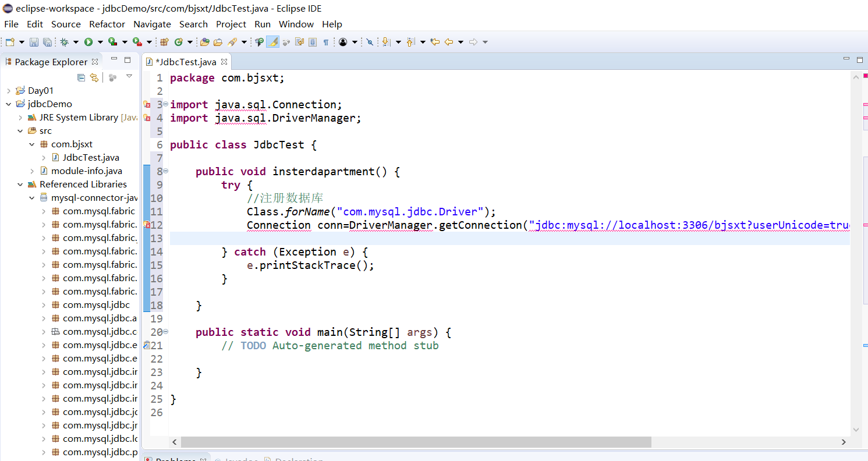Screen dimensions: 868x461
Task: Select the com.bjsxt package
Action: pyautogui.click(x=72, y=144)
